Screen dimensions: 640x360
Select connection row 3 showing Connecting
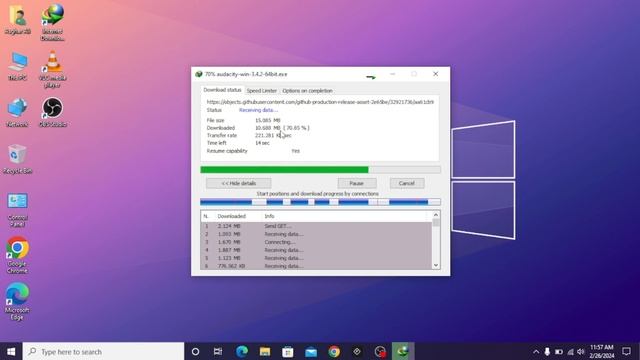316,242
